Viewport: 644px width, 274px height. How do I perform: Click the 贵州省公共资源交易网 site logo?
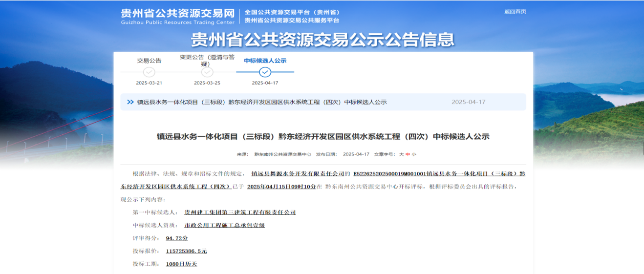point(178,16)
